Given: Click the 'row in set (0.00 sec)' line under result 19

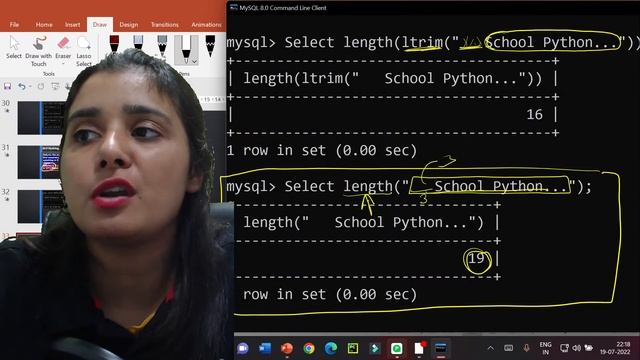Looking at the screenshot, I should [x=330, y=295].
